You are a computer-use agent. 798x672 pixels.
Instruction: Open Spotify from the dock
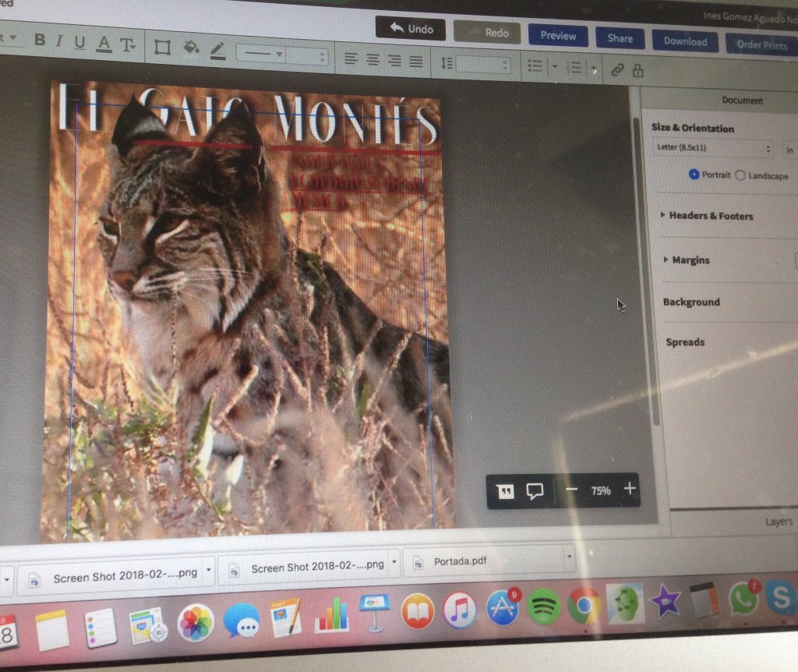point(543,607)
